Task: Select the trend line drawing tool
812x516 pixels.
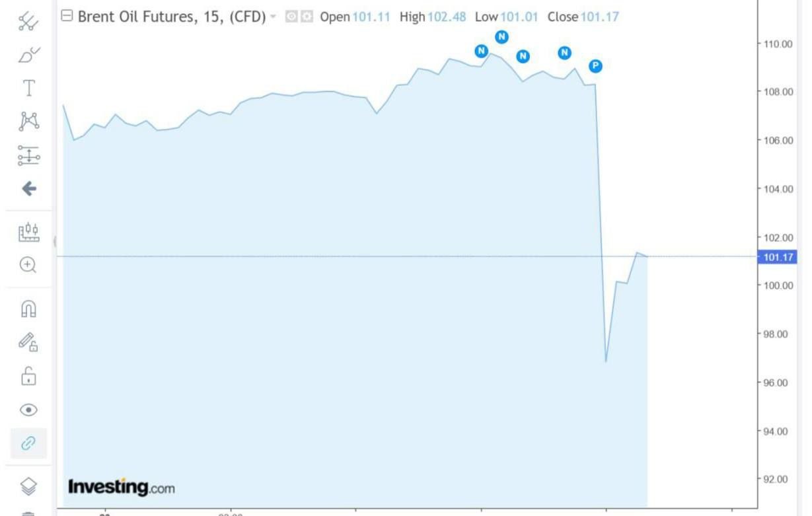Action: click(28, 22)
